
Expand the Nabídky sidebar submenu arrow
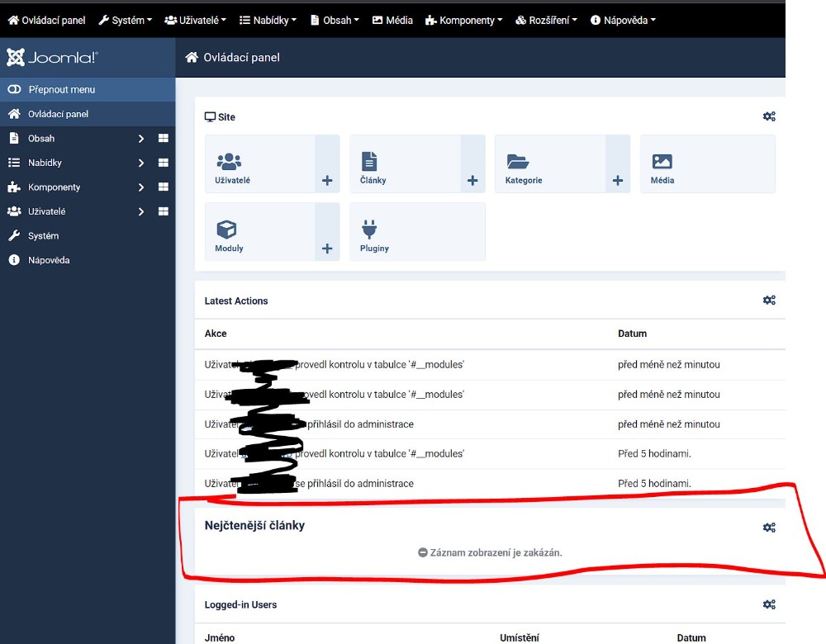(141, 163)
